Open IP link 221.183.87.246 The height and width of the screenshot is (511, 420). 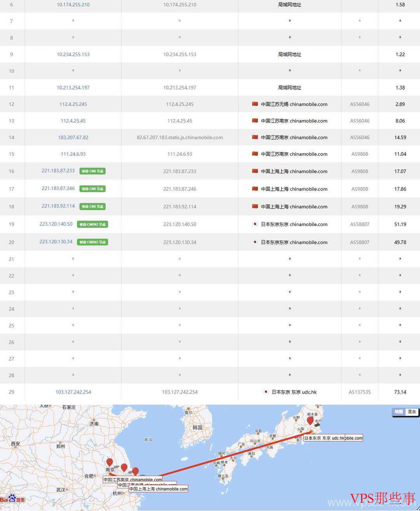pyautogui.click(x=58, y=188)
